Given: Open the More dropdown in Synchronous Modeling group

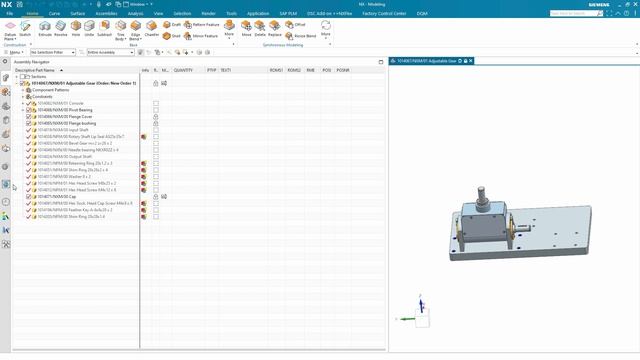Looking at the screenshot, I should [x=326, y=29].
